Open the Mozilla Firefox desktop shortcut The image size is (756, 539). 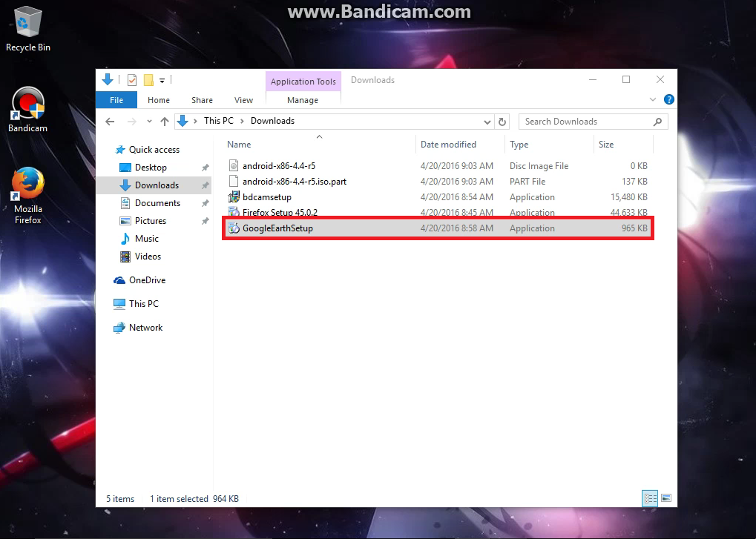click(27, 196)
